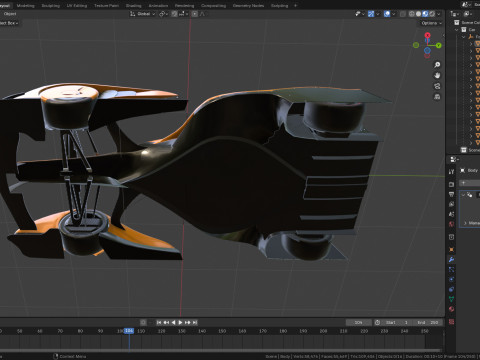The width and height of the screenshot is (480, 360).
Task: Collapse the modifier panel in properties
Action: tap(463, 195)
